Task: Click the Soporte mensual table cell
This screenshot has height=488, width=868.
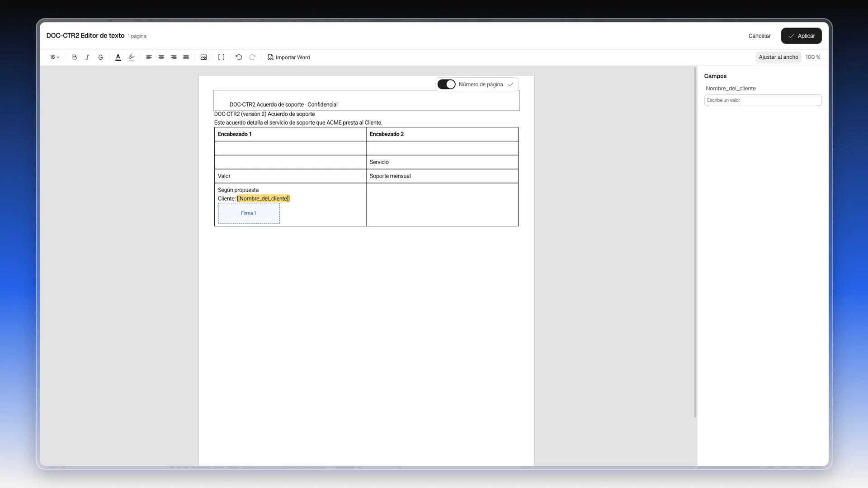Action: 442,176
